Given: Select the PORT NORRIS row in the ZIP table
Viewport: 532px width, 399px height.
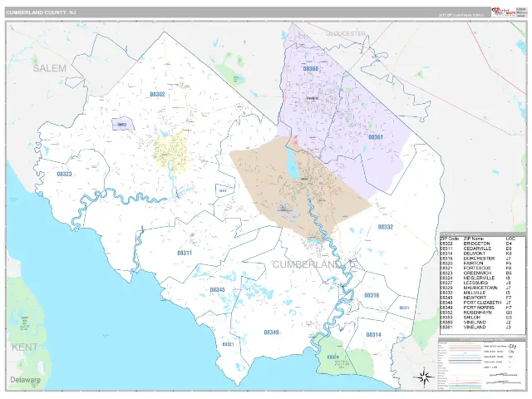Looking at the screenshot, I should 479,308.
